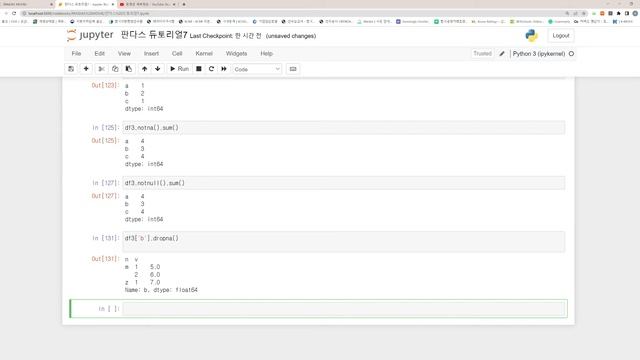Viewport: 640px width, 360px height.
Task: Click the 5.0 value in Out[131]
Action: click(155, 267)
